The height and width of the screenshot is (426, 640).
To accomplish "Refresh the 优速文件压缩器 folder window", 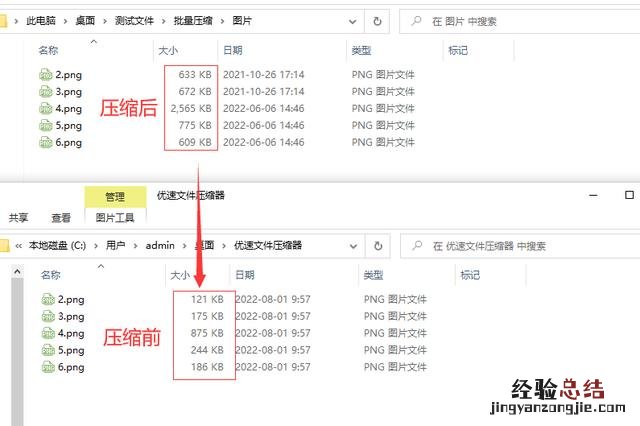I will point(378,246).
